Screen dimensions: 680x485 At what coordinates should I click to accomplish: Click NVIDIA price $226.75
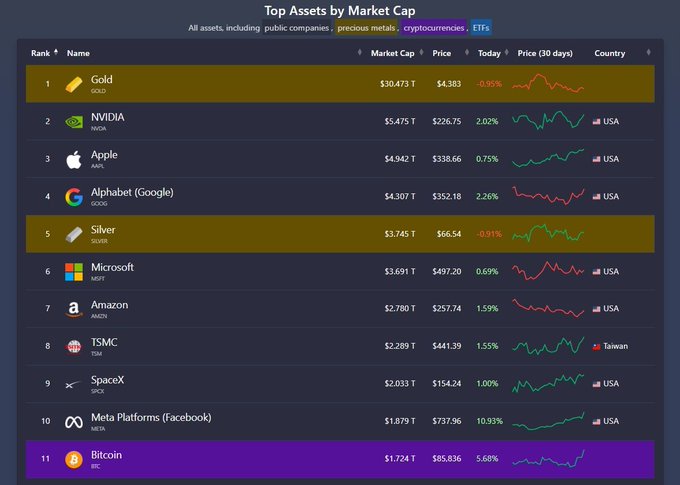[447, 121]
